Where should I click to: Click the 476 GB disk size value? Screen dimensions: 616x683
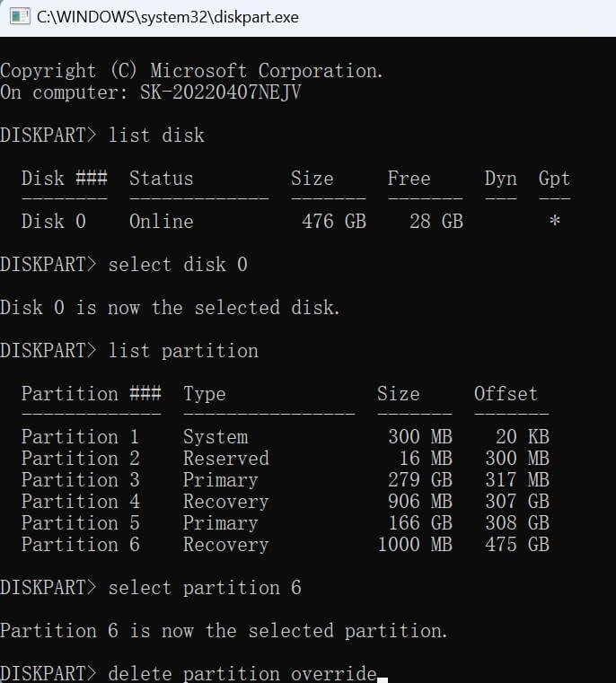pyautogui.click(x=334, y=222)
